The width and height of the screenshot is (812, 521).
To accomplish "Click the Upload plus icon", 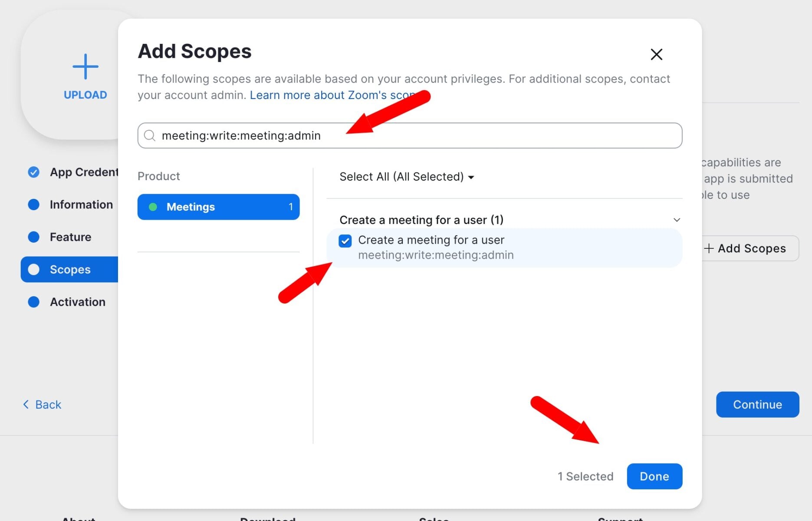I will click(x=85, y=66).
